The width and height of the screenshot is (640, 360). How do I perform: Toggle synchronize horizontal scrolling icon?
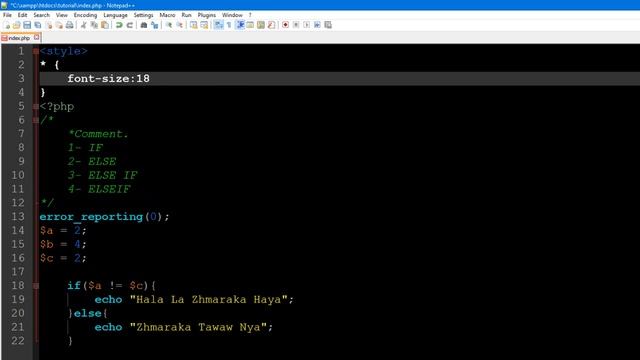coord(204,25)
